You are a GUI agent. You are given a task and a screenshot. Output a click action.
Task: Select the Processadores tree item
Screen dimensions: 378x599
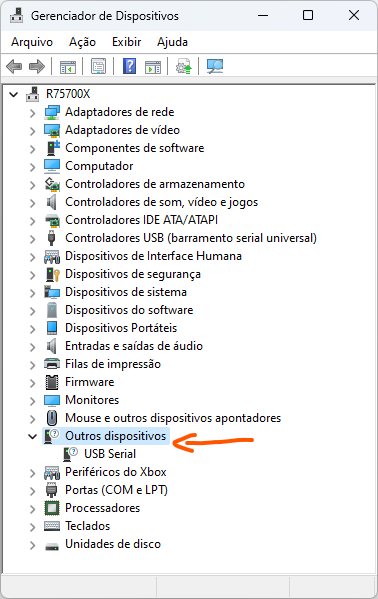pyautogui.click(x=102, y=508)
